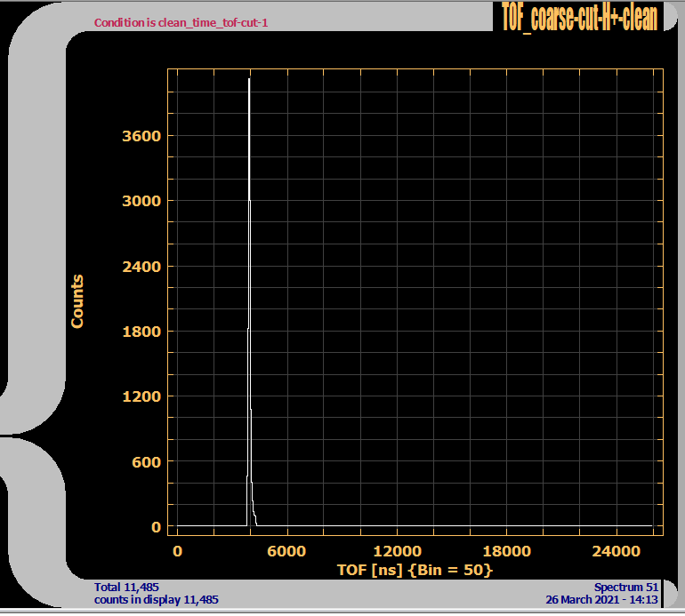Click the 3000 y-axis tick label

[141, 201]
